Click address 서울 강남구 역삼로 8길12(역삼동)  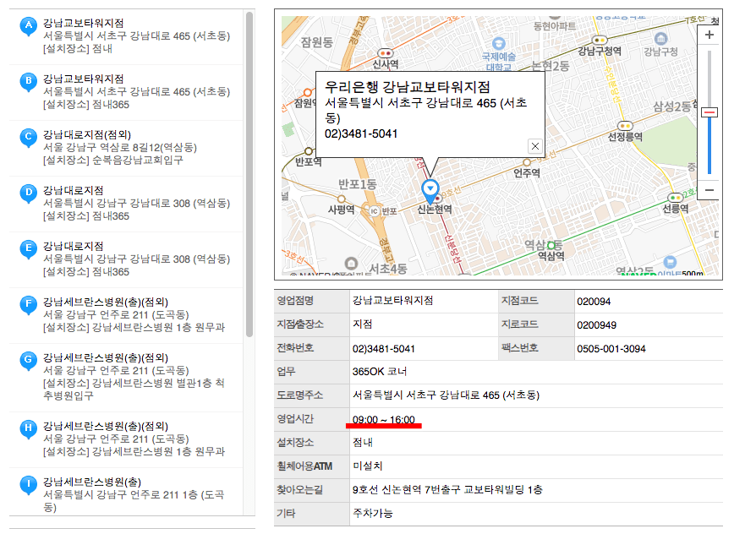pyautogui.click(x=120, y=148)
